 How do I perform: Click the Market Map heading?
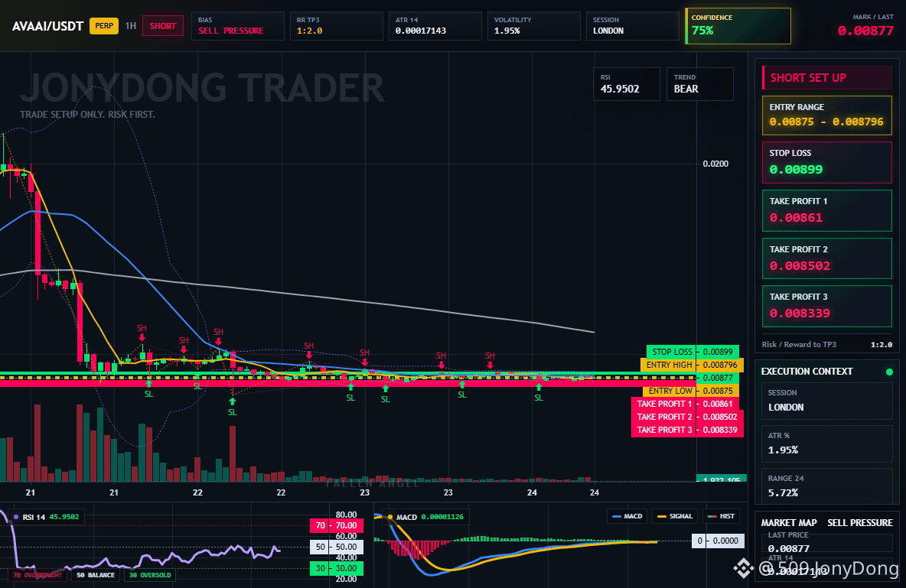click(789, 523)
